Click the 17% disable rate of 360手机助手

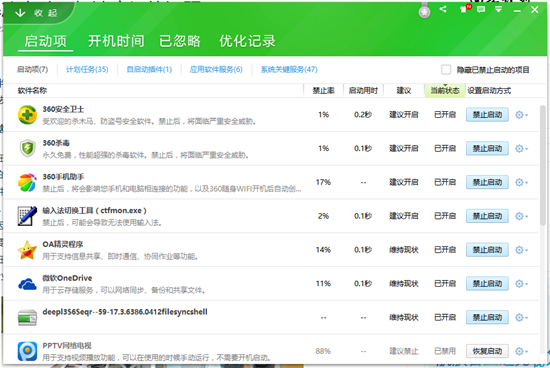tap(323, 182)
